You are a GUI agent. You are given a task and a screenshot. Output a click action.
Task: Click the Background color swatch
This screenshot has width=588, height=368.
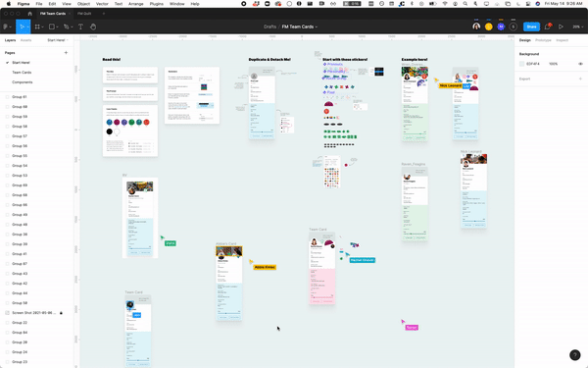[521, 64]
